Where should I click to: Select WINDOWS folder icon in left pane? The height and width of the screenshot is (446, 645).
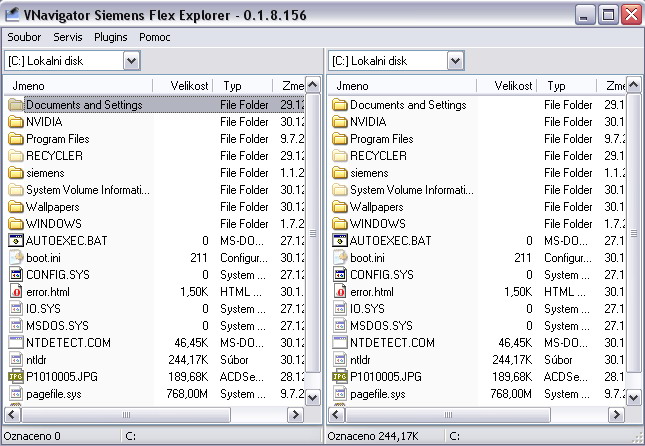[x=16, y=224]
